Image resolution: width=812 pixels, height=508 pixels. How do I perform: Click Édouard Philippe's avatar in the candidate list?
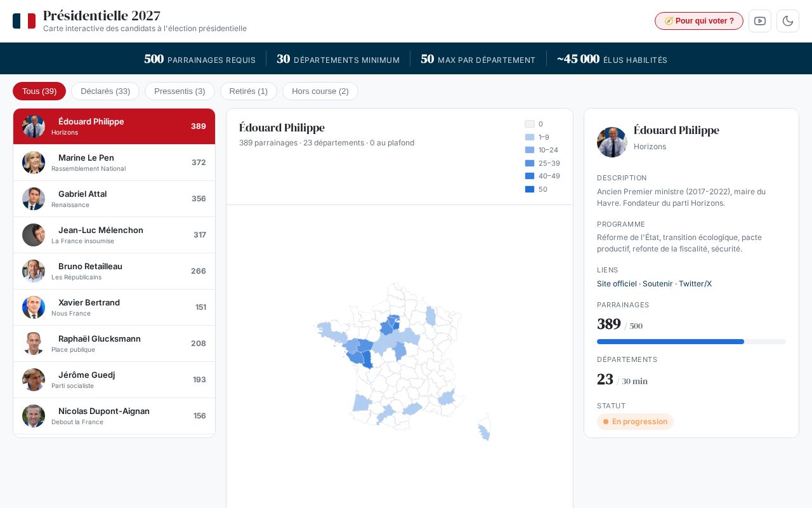pyautogui.click(x=34, y=126)
